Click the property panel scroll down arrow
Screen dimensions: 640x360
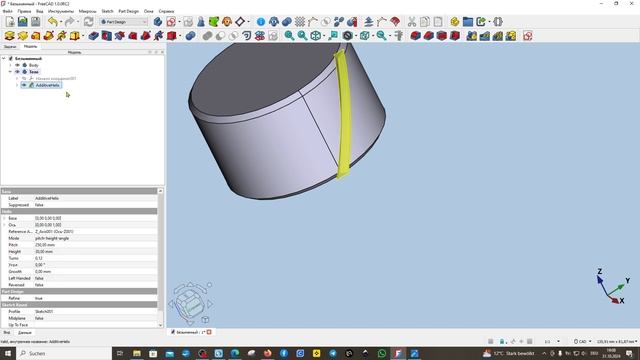160,325
